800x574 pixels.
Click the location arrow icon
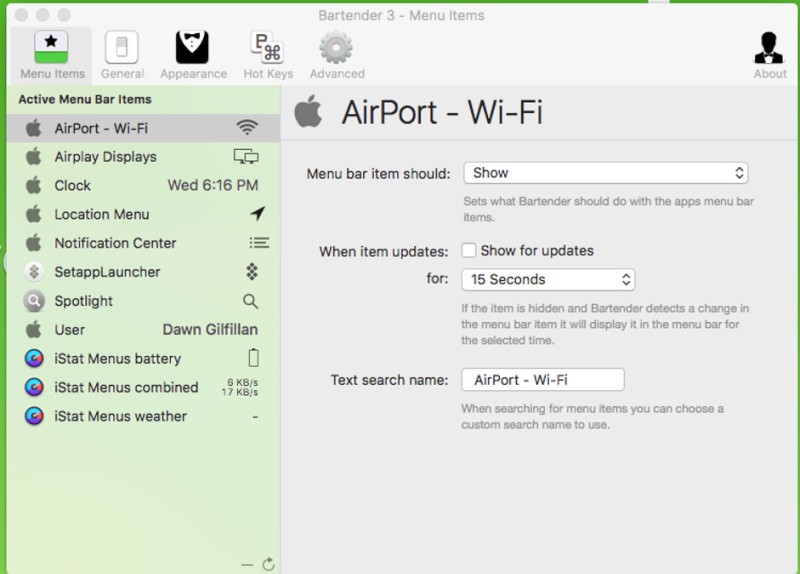click(258, 214)
